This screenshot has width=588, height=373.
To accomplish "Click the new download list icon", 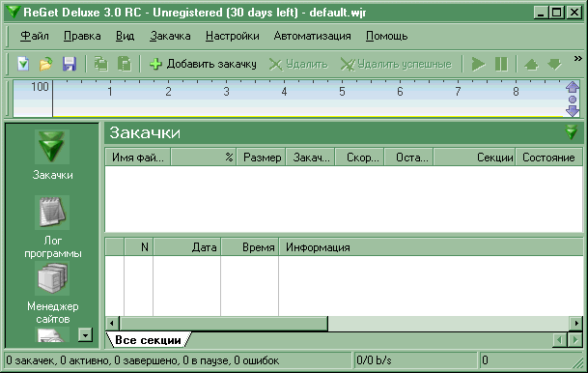I will pos(23,64).
